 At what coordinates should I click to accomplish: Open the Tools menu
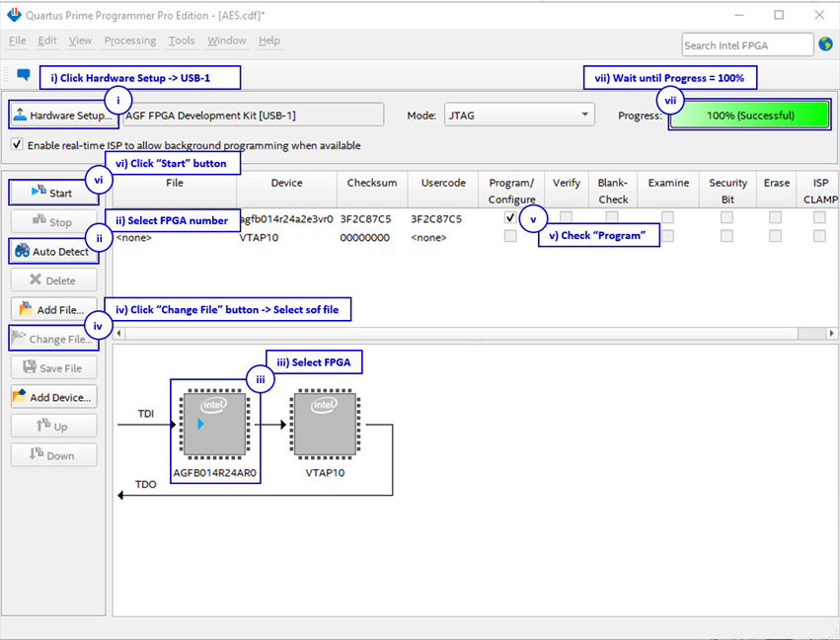click(182, 40)
